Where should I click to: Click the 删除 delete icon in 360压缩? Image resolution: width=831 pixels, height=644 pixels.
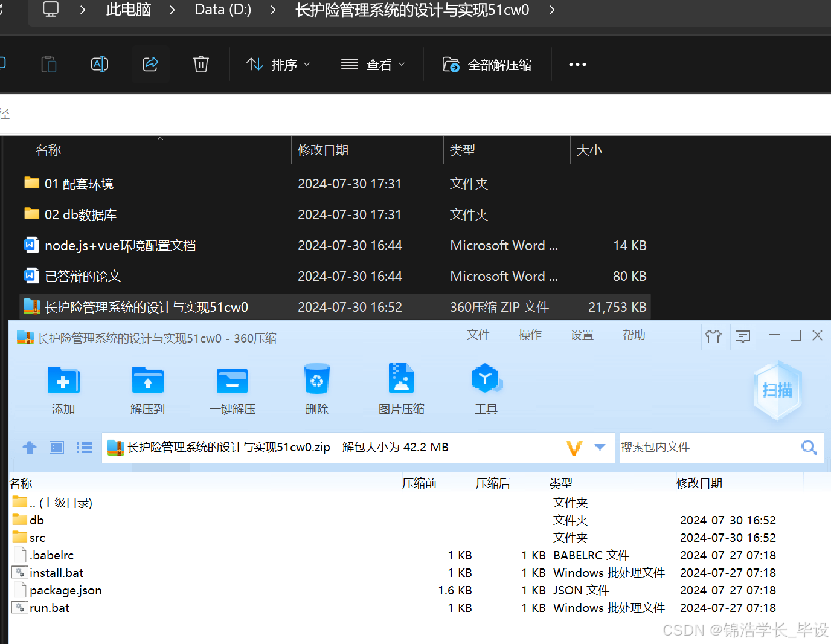(x=316, y=387)
